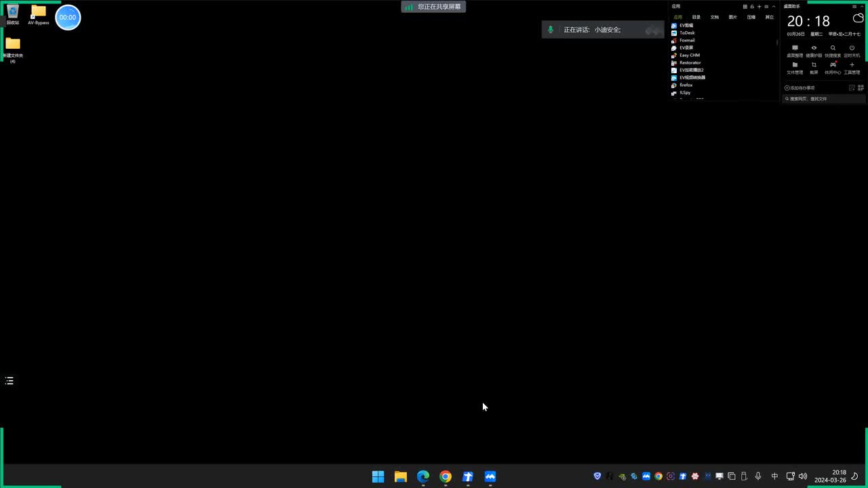This screenshot has width=868, height=488.
Task: Open the volume control tray icon
Action: [803, 476]
